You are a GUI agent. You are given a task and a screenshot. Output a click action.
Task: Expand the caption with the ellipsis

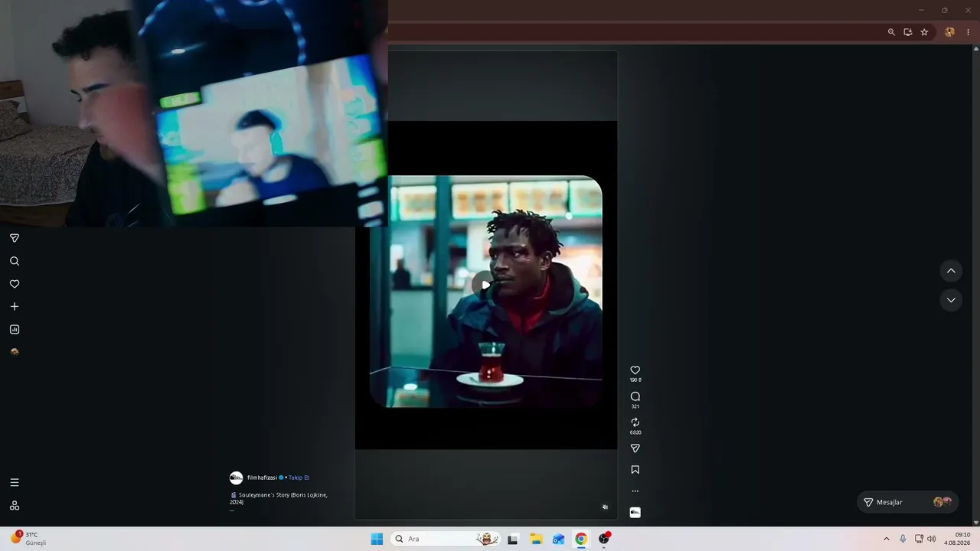pos(232,510)
